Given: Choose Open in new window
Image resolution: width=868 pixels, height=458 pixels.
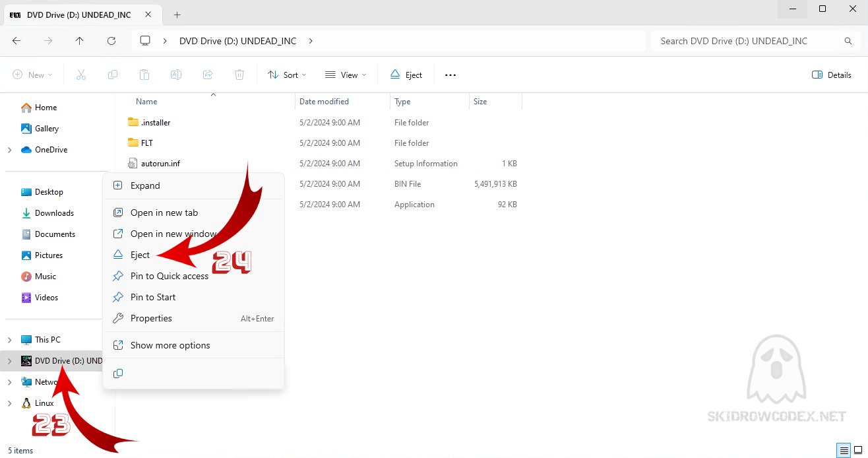Looking at the screenshot, I should [x=194, y=234].
